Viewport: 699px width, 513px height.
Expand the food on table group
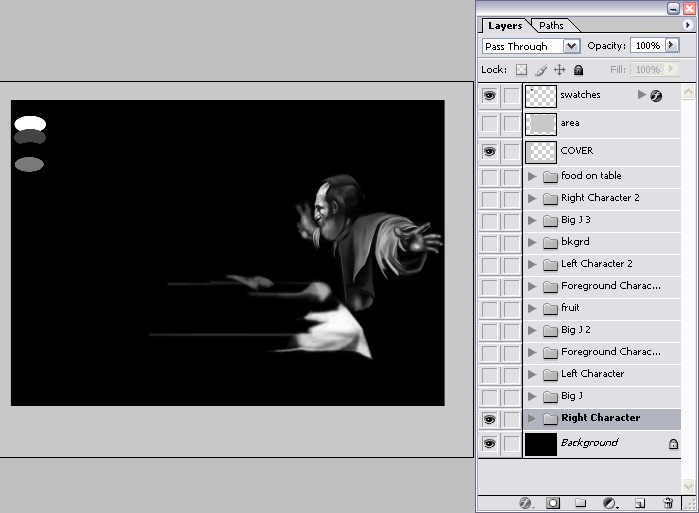click(532, 176)
